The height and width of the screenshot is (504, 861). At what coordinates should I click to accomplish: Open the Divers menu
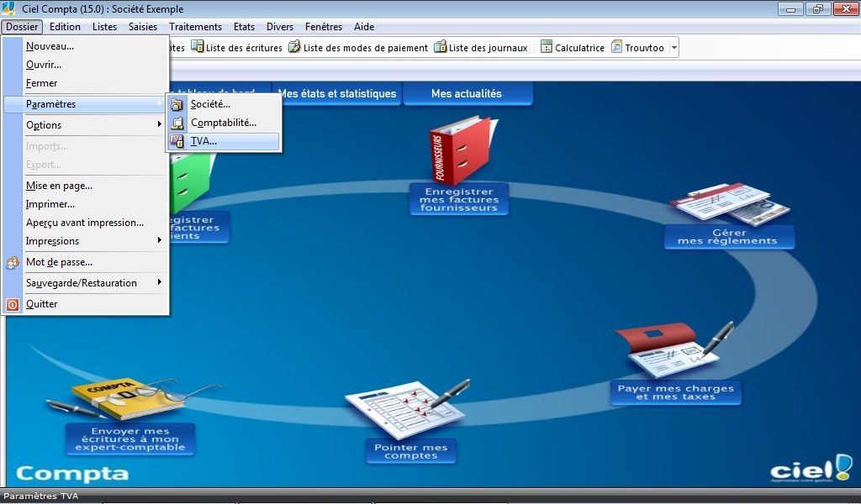[x=279, y=26]
